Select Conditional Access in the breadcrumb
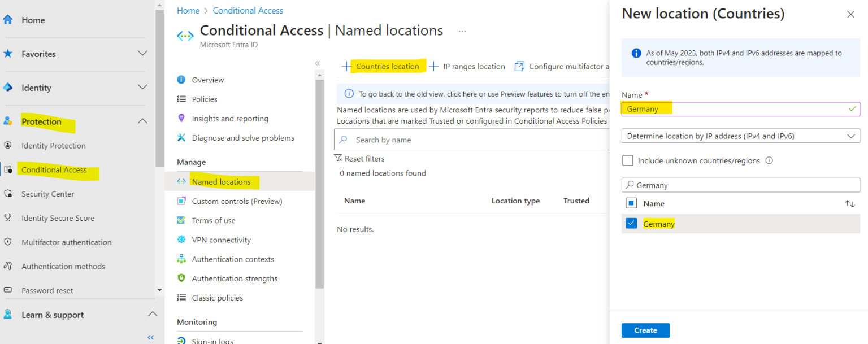This screenshot has width=868, height=344. 248,10
